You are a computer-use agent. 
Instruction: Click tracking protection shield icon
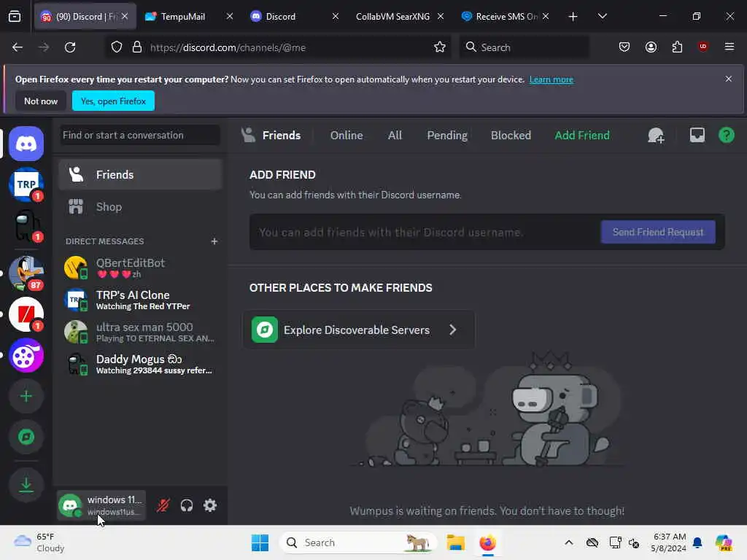tap(117, 47)
